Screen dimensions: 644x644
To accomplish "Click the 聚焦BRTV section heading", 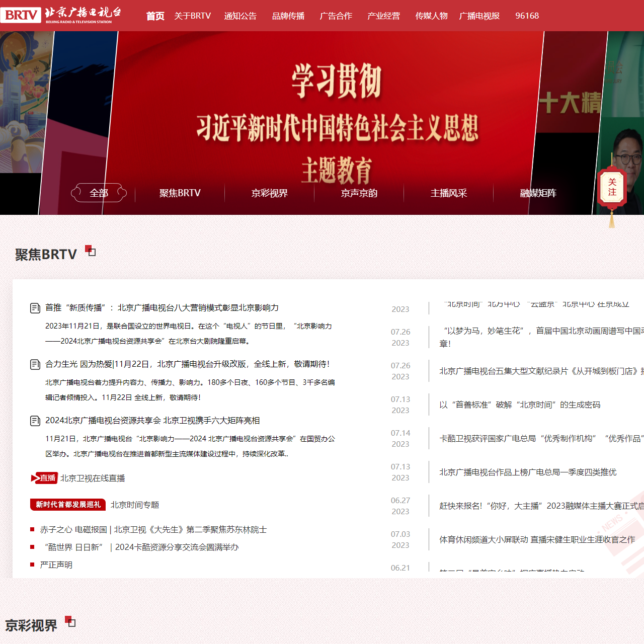I will pyautogui.click(x=46, y=255).
